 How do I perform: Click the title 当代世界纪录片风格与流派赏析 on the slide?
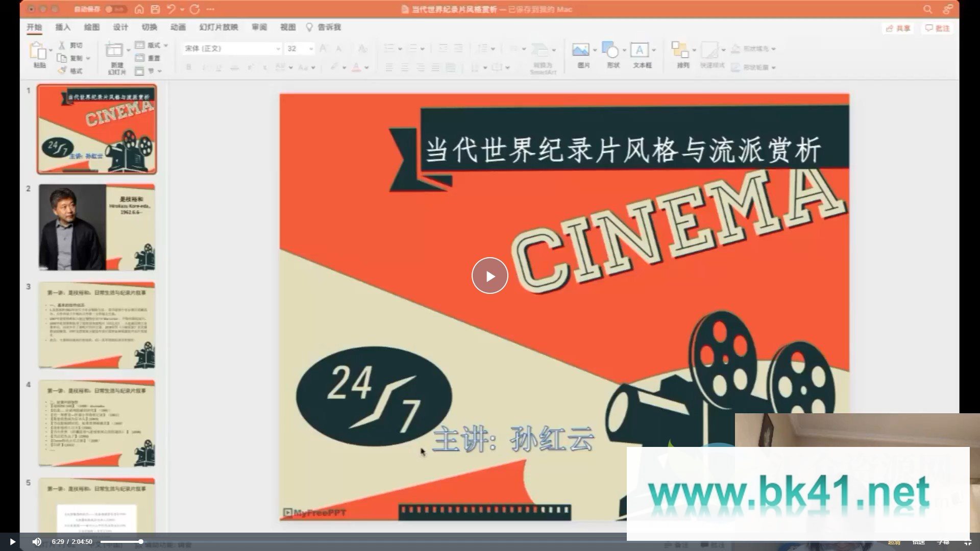pyautogui.click(x=623, y=150)
